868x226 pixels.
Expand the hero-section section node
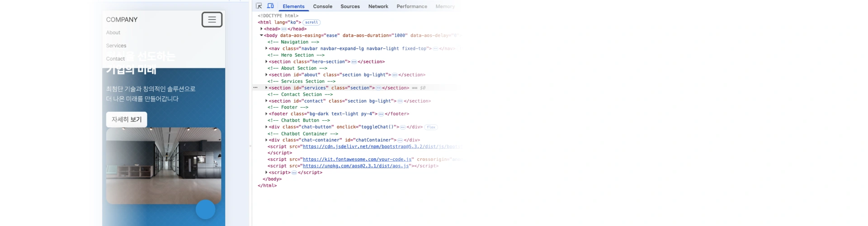[266, 61]
